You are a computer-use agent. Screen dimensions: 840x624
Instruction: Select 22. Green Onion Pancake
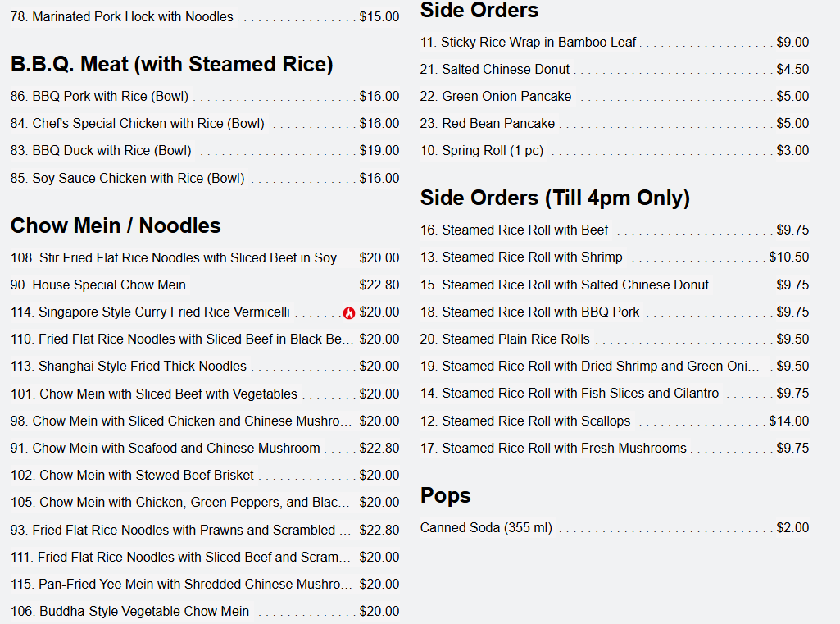(x=615, y=97)
